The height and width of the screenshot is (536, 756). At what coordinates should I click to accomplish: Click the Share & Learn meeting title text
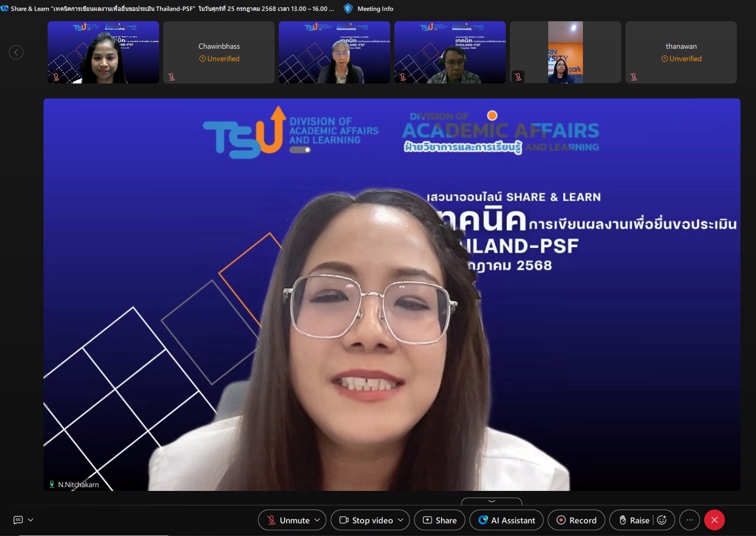point(173,9)
